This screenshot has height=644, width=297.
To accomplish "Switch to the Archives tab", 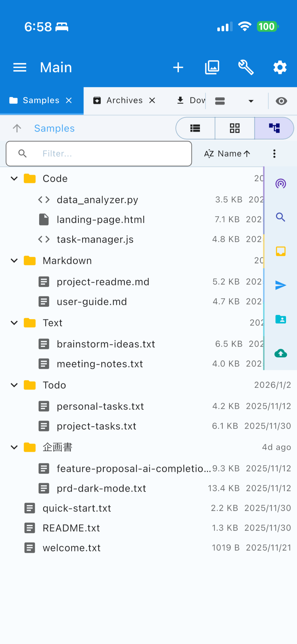I will coord(124,100).
